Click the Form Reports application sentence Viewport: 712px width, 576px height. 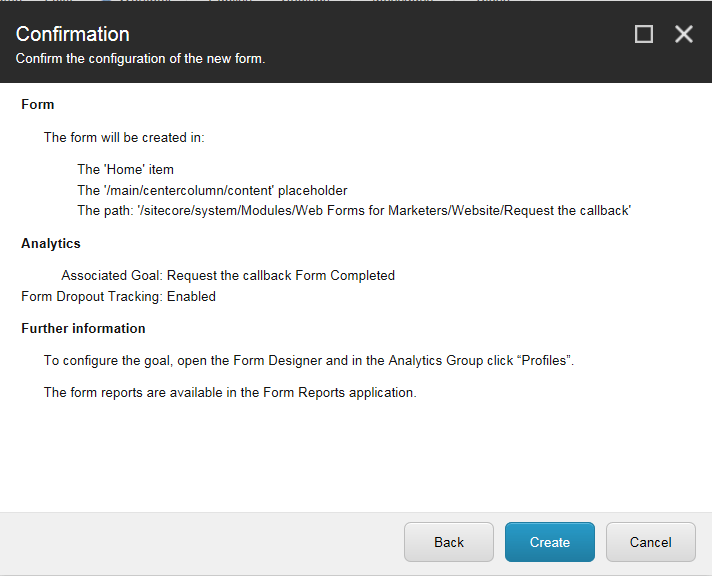[x=230, y=392]
